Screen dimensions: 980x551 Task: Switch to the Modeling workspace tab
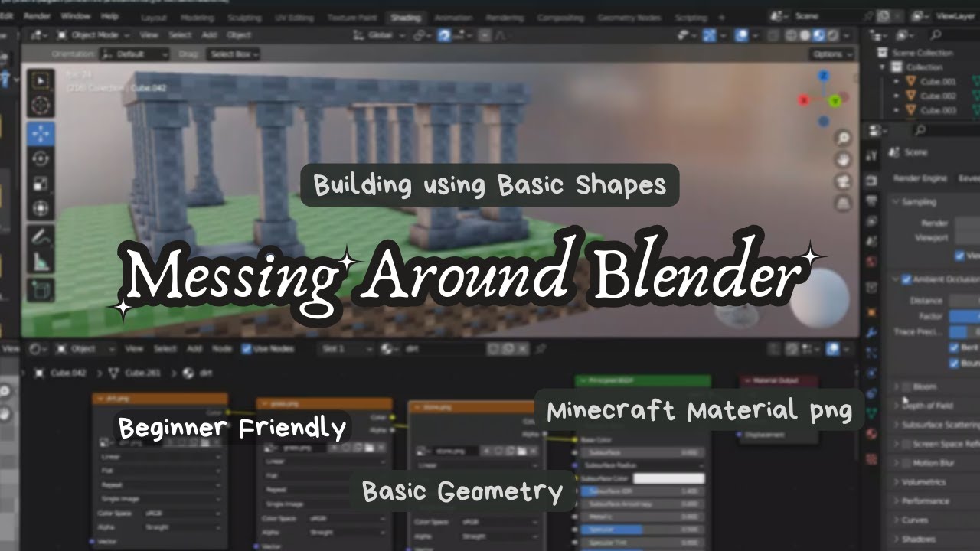pyautogui.click(x=198, y=17)
